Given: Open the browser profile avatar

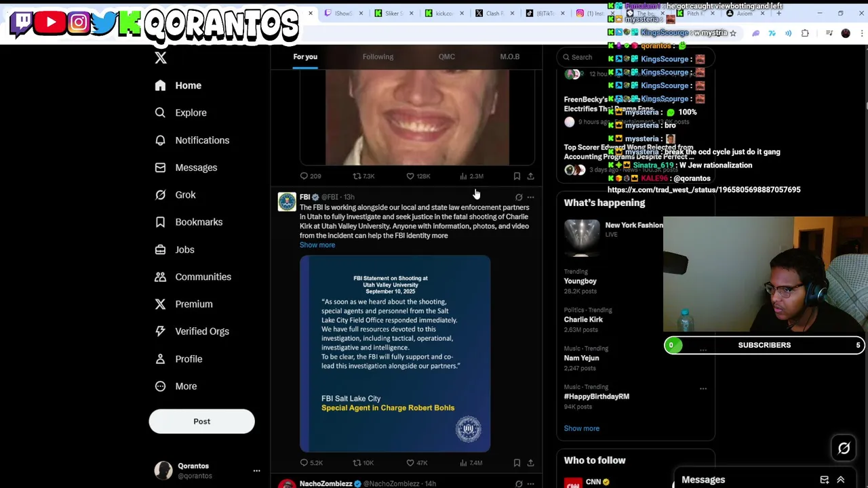Looking at the screenshot, I should [x=846, y=33].
